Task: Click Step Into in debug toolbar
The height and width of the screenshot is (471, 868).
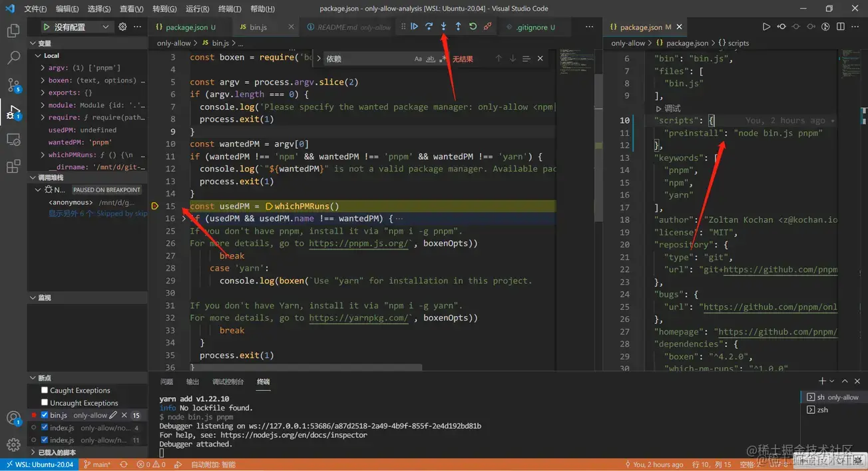Action: [x=443, y=27]
